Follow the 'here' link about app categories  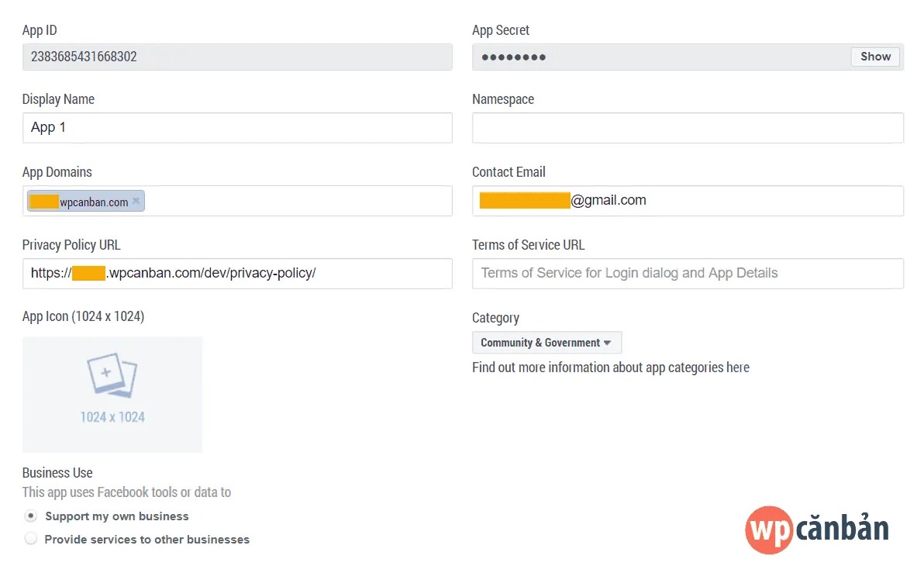(x=737, y=368)
